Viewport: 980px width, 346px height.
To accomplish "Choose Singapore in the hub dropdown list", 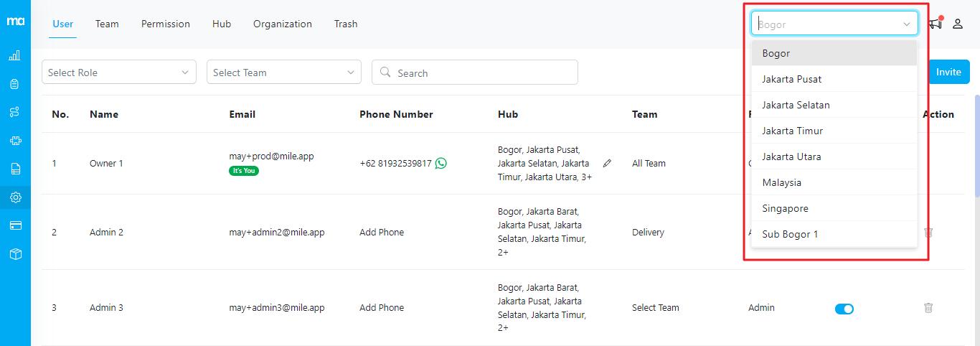I will coord(785,208).
